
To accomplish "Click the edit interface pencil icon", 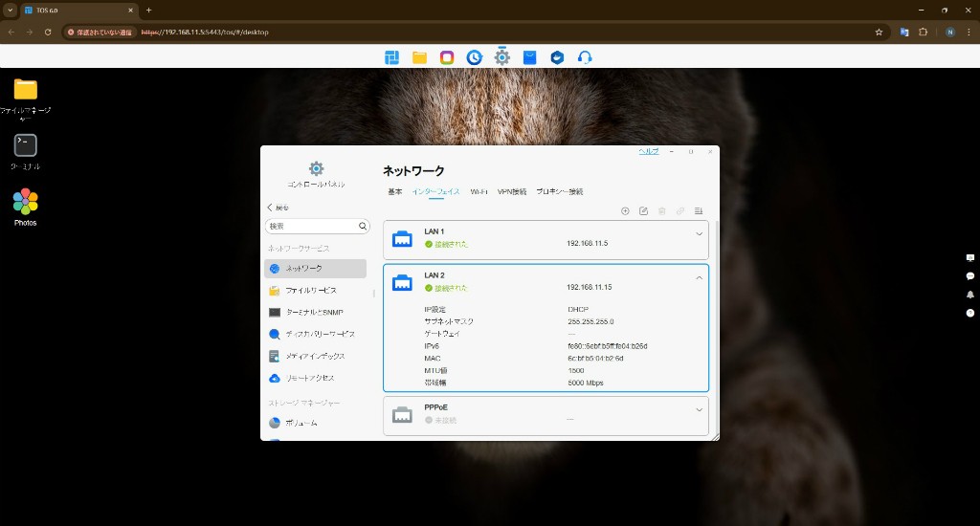I will 643,211.
